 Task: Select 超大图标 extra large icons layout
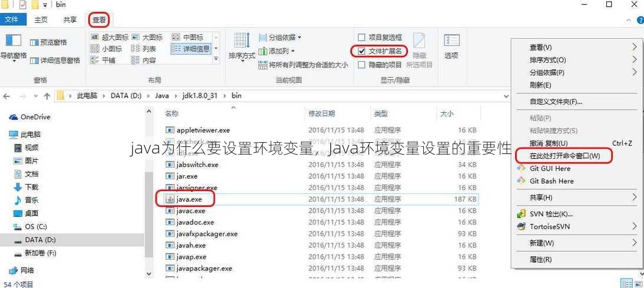click(109, 38)
